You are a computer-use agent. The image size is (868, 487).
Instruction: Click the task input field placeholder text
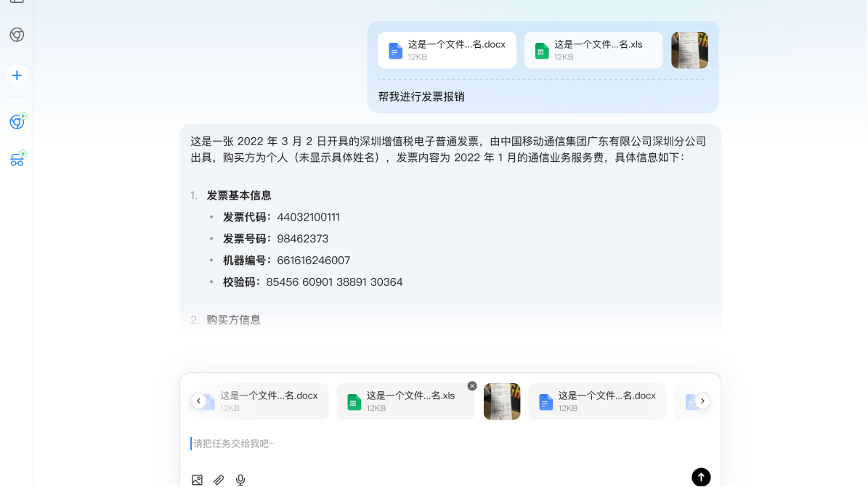[234, 443]
